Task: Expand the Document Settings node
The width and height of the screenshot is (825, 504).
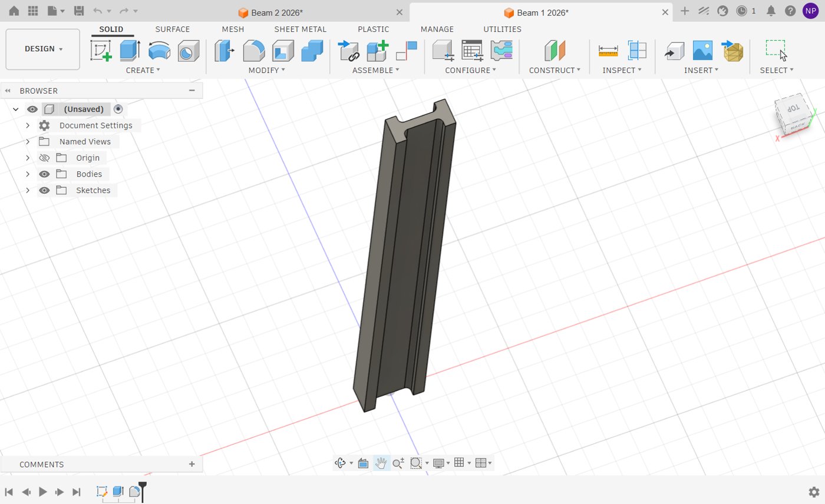Action: pos(28,125)
